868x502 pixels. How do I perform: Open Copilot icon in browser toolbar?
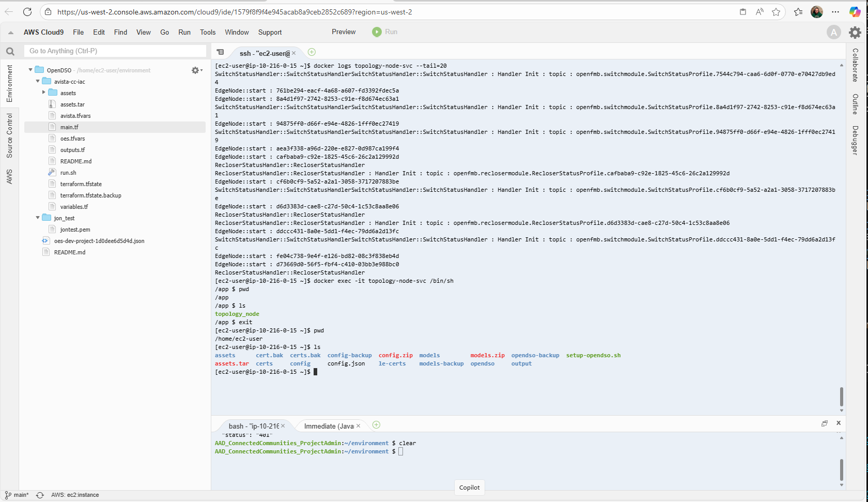(x=855, y=12)
